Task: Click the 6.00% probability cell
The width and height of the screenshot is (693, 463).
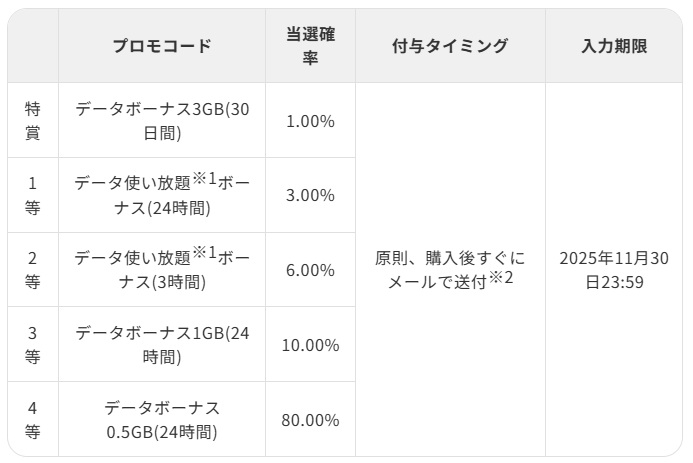Action: [310, 270]
